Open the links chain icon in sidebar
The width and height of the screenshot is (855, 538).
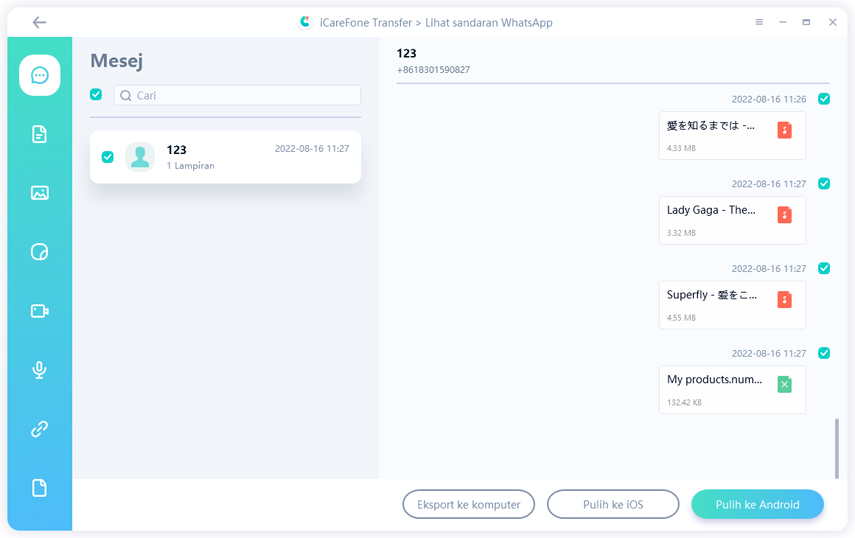tap(39, 429)
